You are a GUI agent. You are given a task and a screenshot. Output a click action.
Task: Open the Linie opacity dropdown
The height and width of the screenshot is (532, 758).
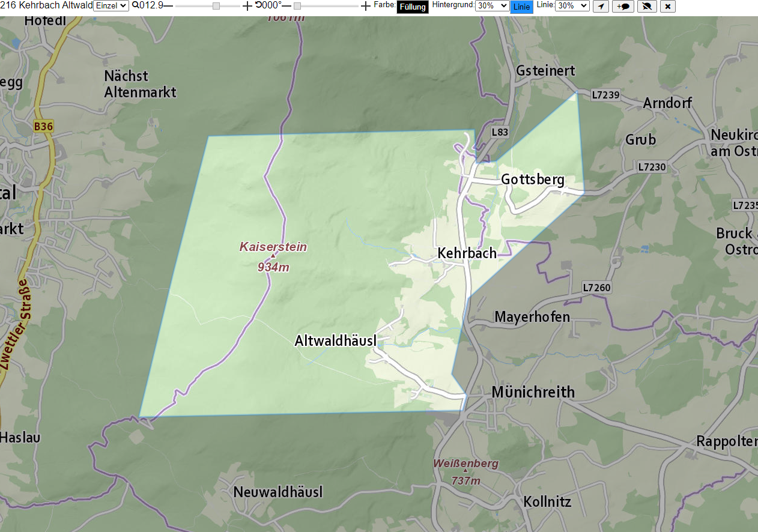click(x=572, y=5)
